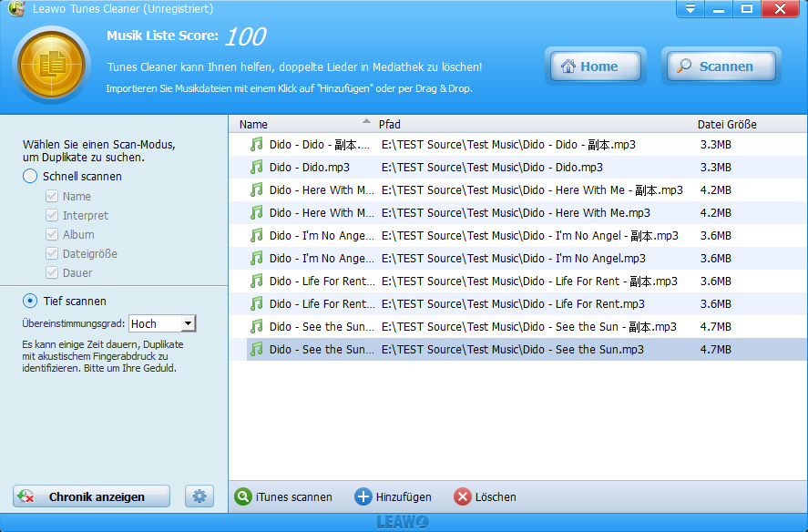This screenshot has width=808, height=532.
Task: Select path E:\TEST Source\Test Music\Dido - Dido.mp3
Action: point(492,167)
